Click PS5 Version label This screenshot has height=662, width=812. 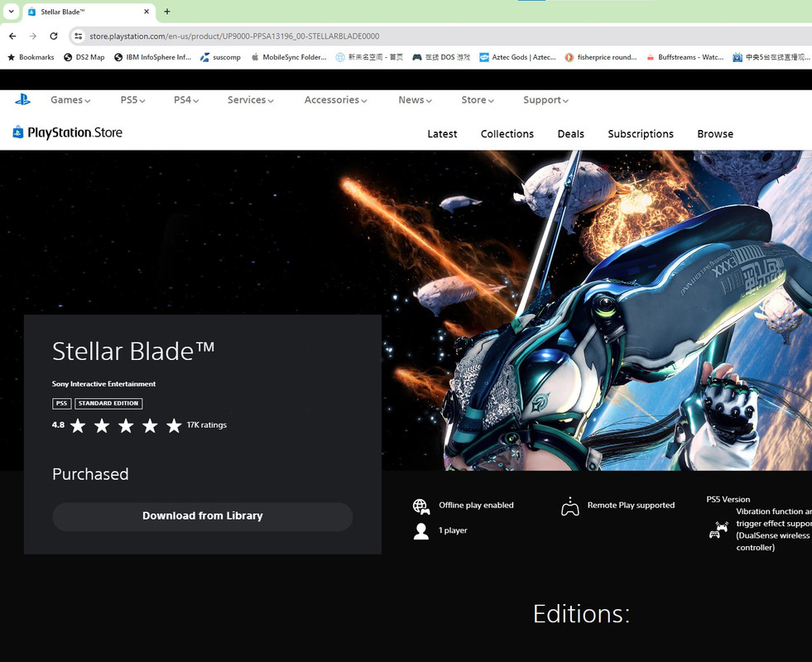pos(728,500)
